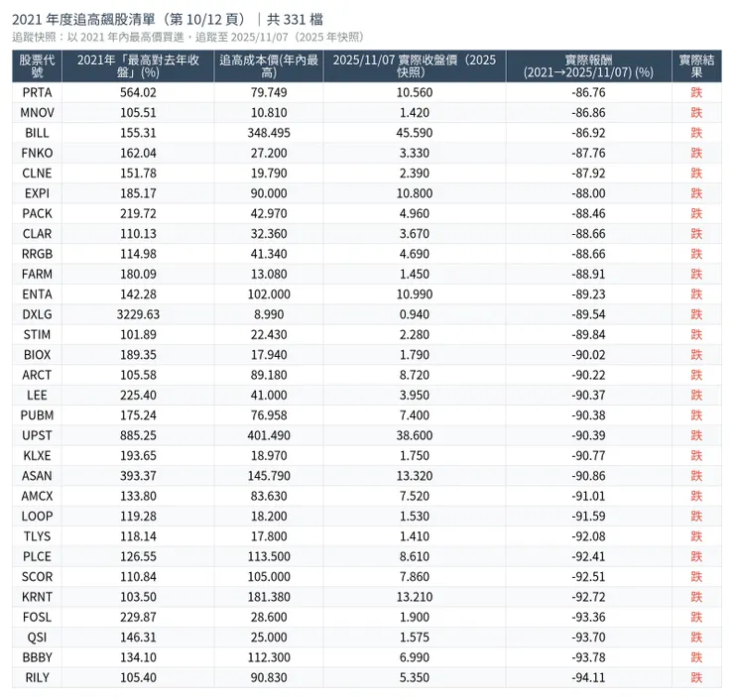Select the PACK ticker cell
734x700 pixels.
coord(37,213)
